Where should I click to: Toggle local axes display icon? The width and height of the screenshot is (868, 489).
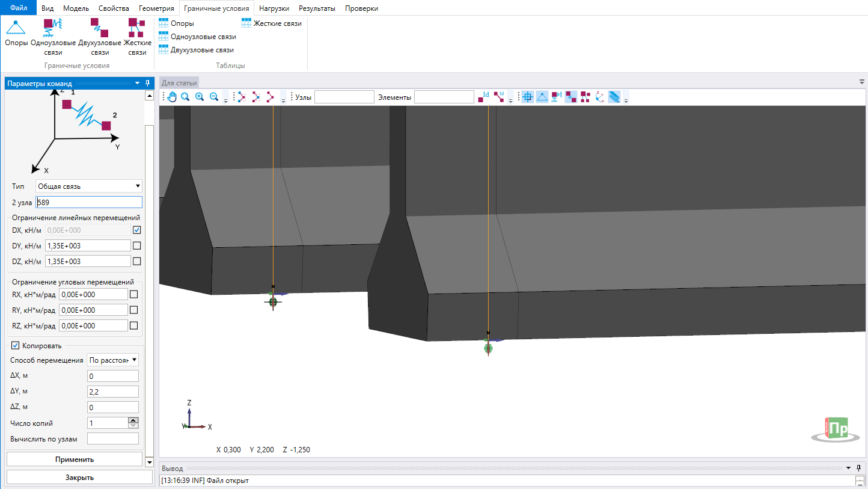pos(600,97)
